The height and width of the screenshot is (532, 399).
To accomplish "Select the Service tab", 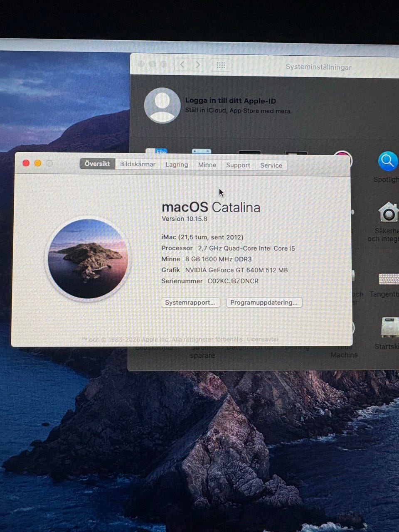I will (271, 165).
